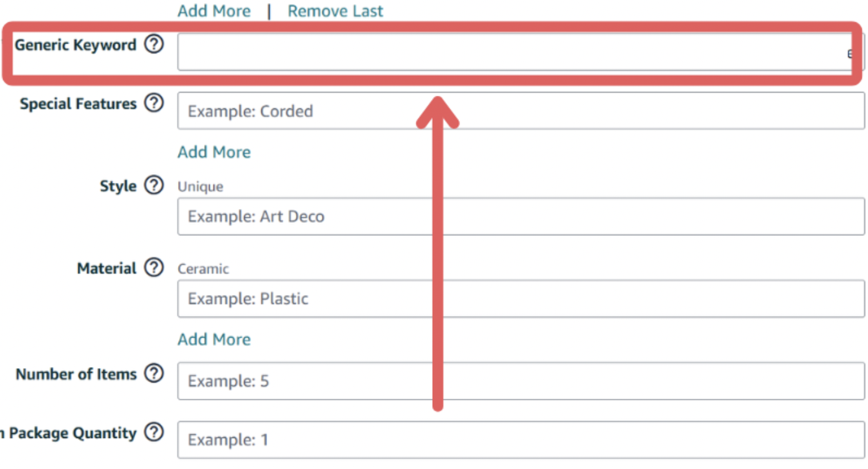Open help tooltip for Package Quantity
Viewport: 868px width, 469px height.
153,432
